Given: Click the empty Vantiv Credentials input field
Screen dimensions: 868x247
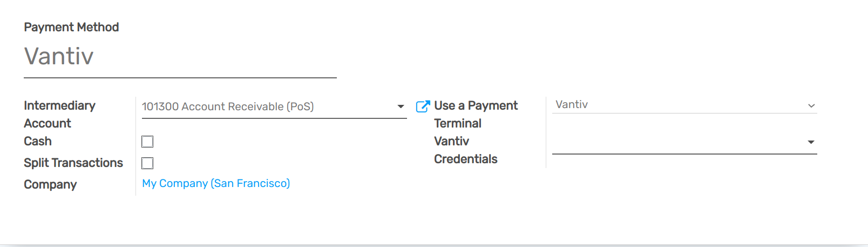Looking at the screenshot, I should pyautogui.click(x=675, y=142).
